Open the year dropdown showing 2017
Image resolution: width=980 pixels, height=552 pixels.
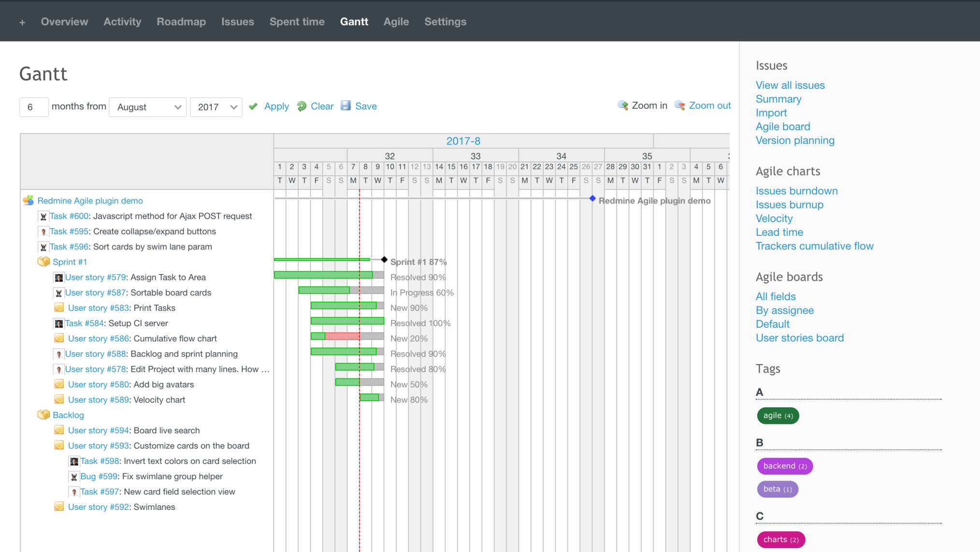pos(216,107)
